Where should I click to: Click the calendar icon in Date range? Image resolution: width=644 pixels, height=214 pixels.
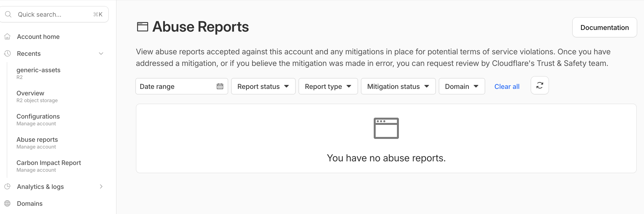pyautogui.click(x=220, y=86)
